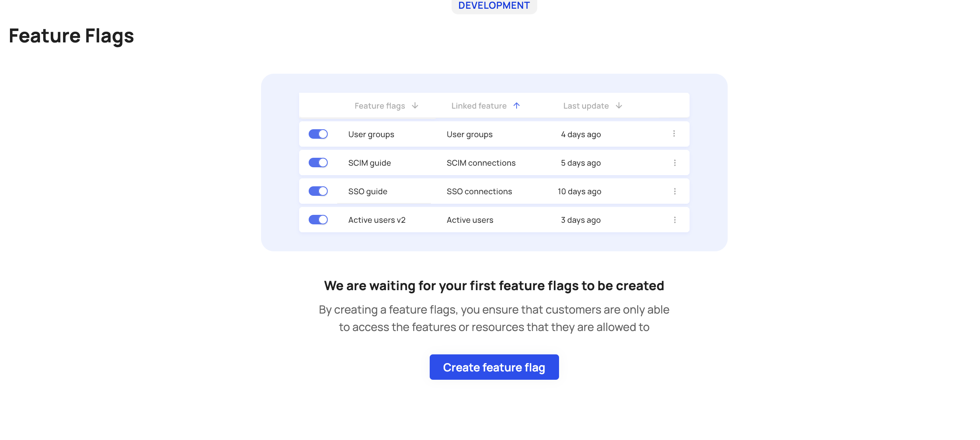
Task: Open options menu for SCIM guide flag
Action: (674, 163)
